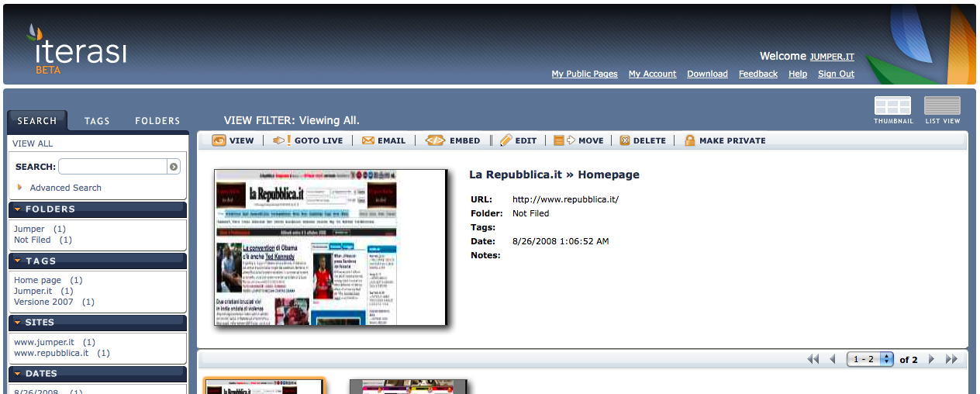Filter by site www.jumper.it

pos(44,342)
